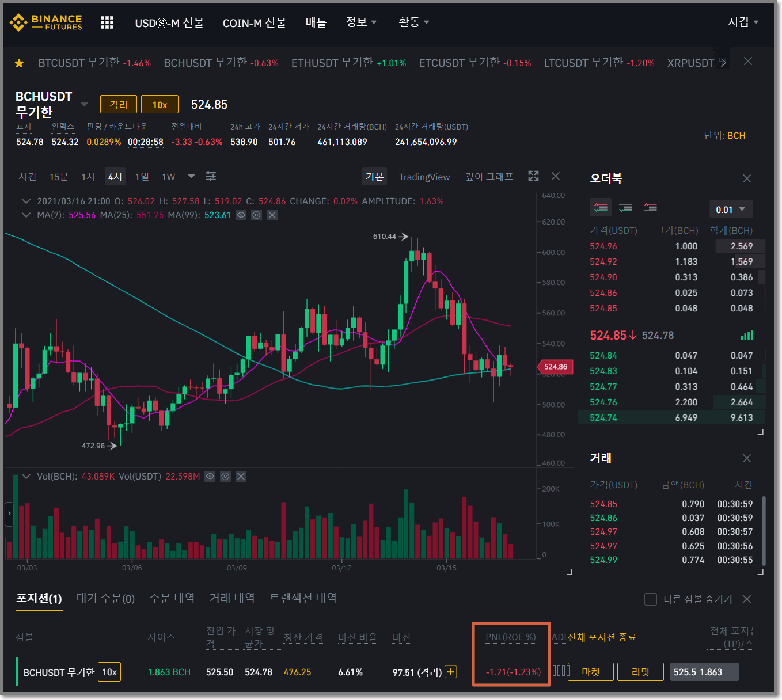
Task: Open the 지갑 wallet dropdown
Action: (743, 22)
